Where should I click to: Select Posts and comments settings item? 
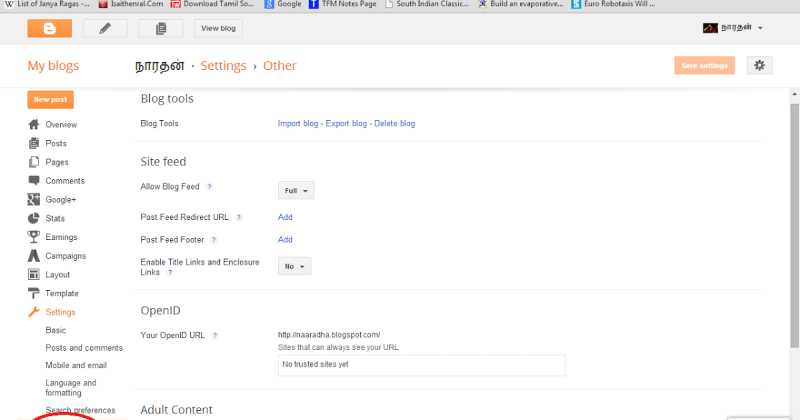(x=84, y=348)
